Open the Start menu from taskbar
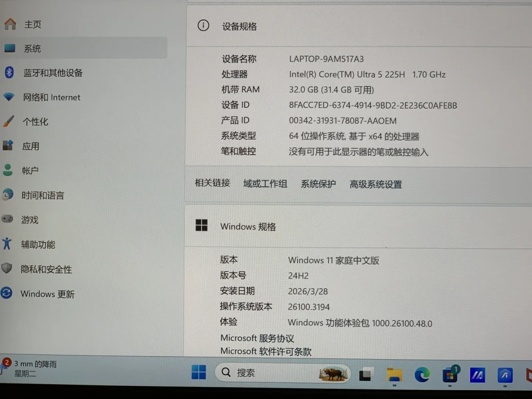This screenshot has width=532, height=399. coord(199,372)
